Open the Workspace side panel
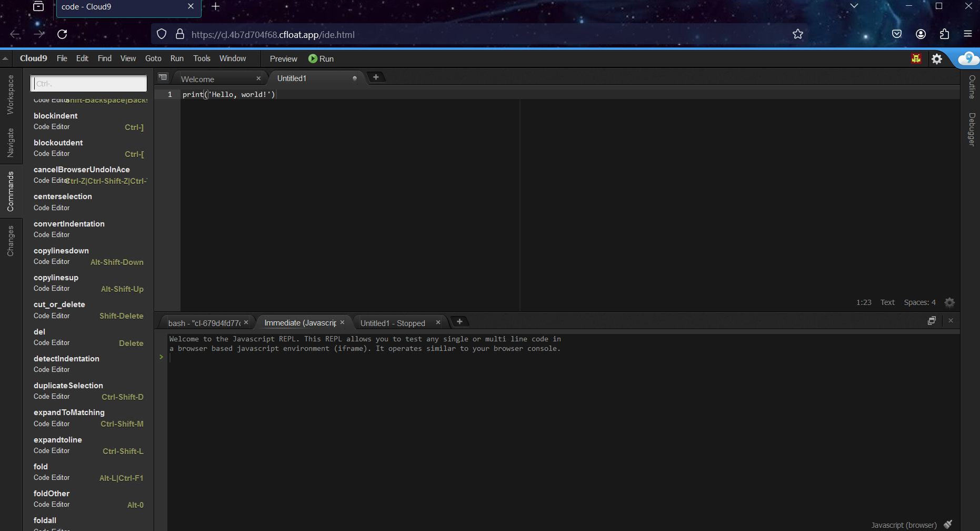This screenshot has height=531, width=980. [11, 94]
